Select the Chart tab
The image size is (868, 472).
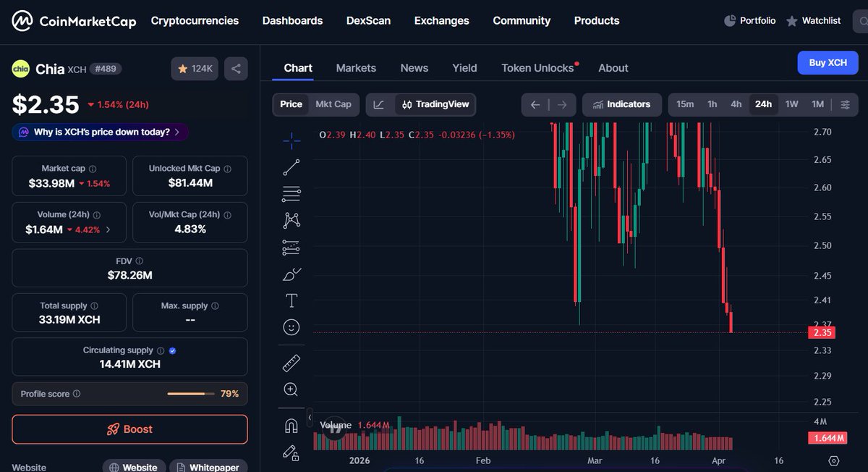[298, 68]
